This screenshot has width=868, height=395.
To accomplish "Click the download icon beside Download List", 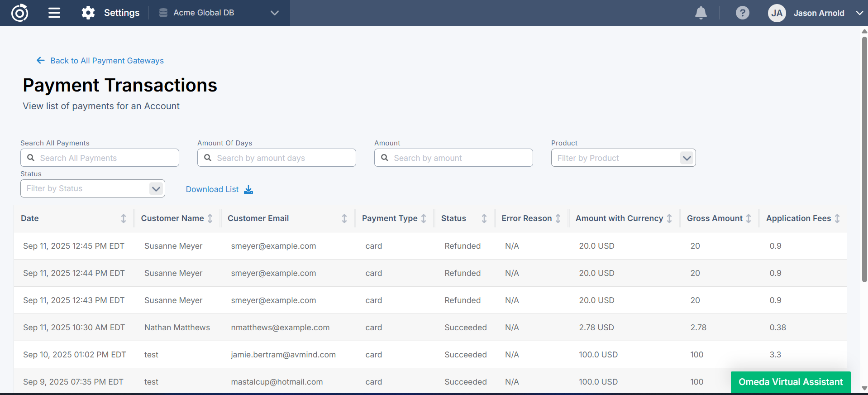I will click(248, 189).
